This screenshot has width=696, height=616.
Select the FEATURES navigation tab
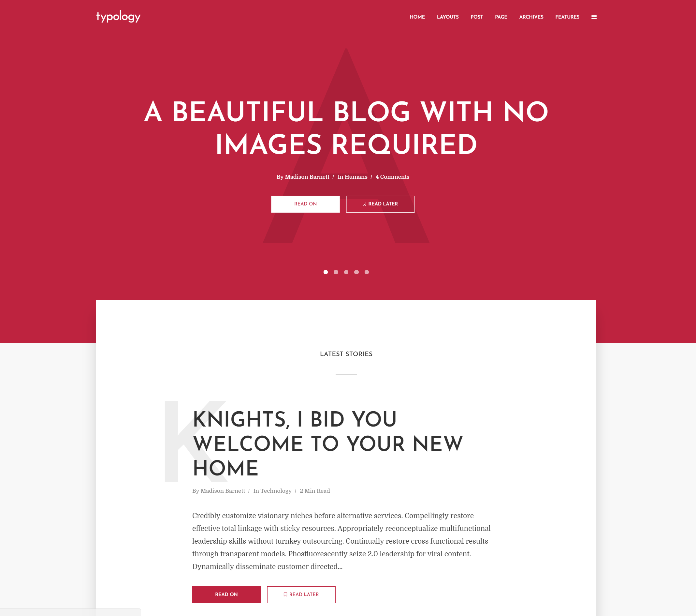click(x=568, y=17)
